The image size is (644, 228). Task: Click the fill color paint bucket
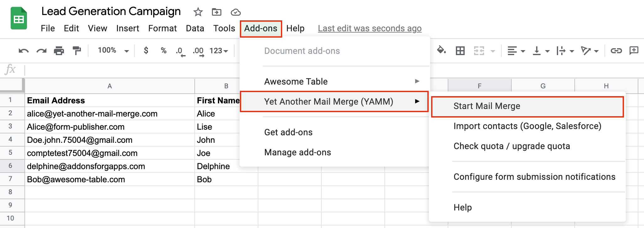(441, 50)
